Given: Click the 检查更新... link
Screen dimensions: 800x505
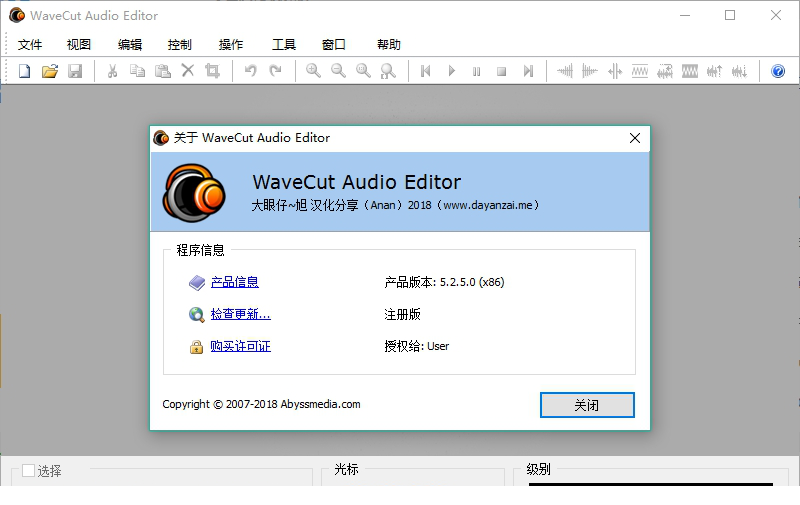Looking at the screenshot, I should point(241,314).
